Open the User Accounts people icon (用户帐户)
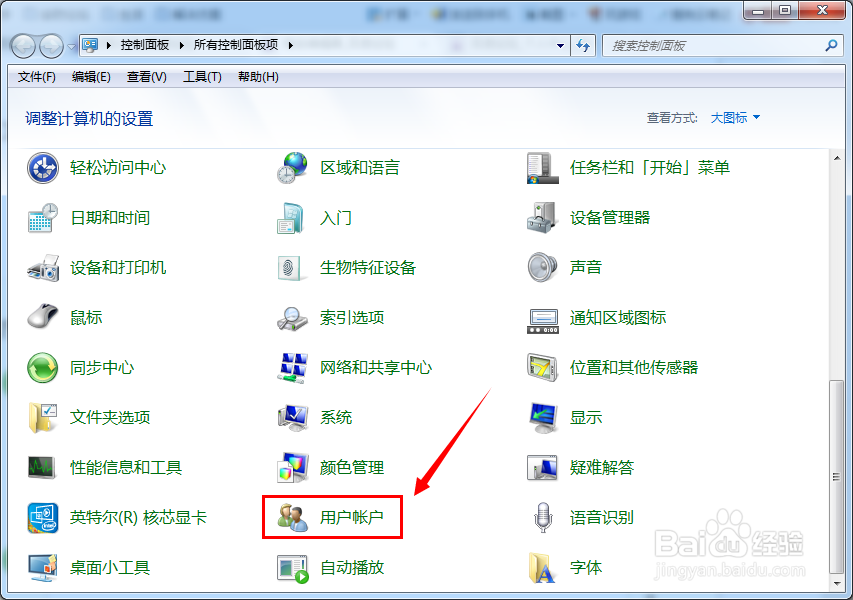The image size is (853, 600). (x=293, y=517)
